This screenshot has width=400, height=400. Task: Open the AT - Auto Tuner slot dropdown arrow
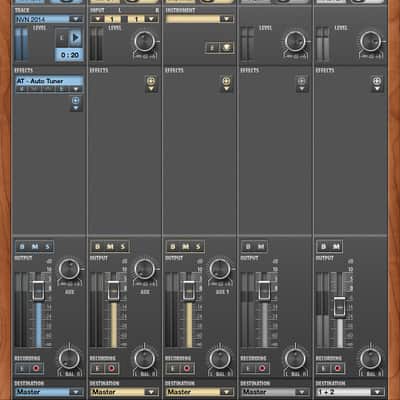[x=76, y=89]
